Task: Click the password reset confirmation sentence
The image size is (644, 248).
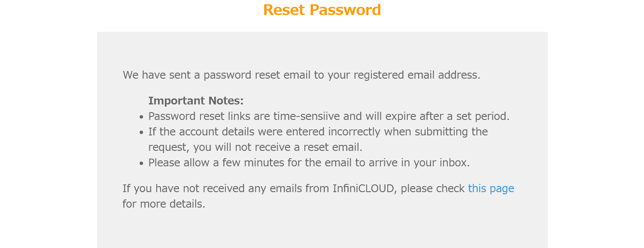Action: pyautogui.click(x=301, y=75)
